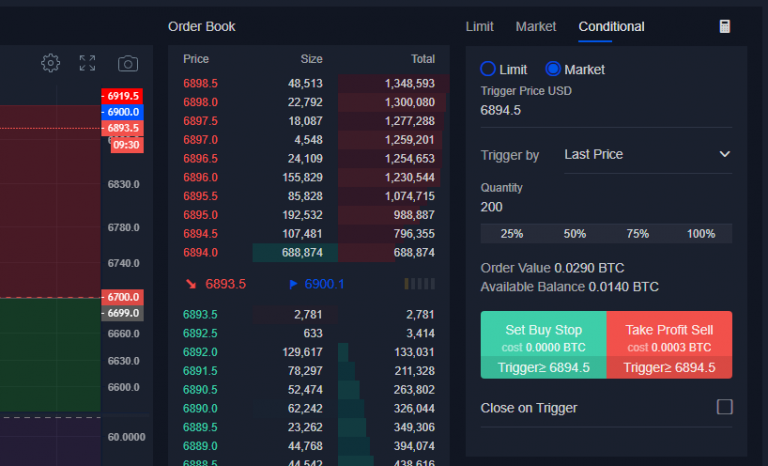This screenshot has width=768, height=466.
Task: Select the 6894.0 ask price row
Action: pyautogui.click(x=309, y=253)
